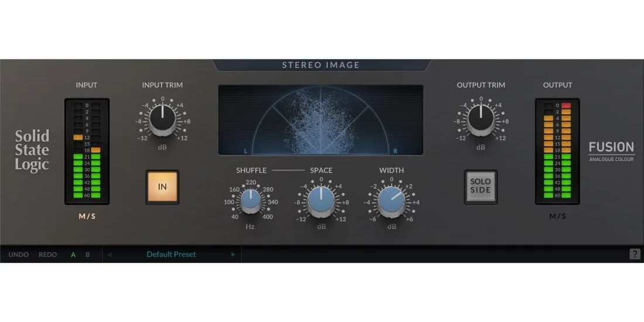Click the Space dB knob
644x322 pixels.
[321, 200]
